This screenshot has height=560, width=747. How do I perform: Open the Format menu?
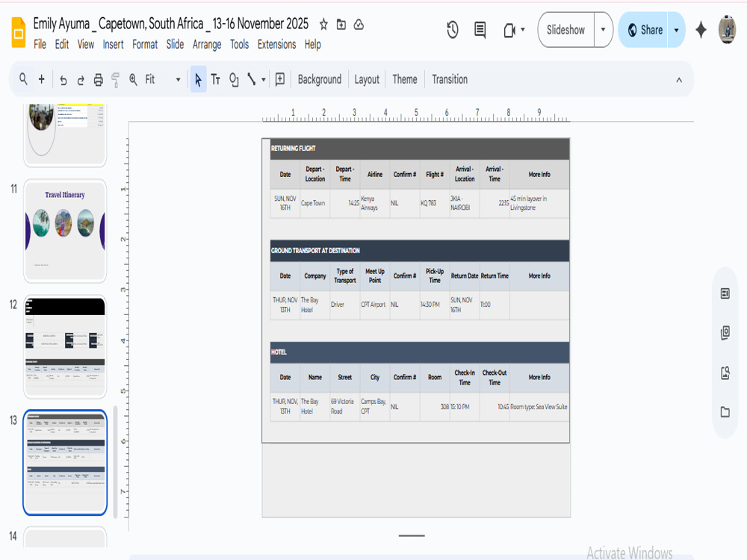[145, 44]
